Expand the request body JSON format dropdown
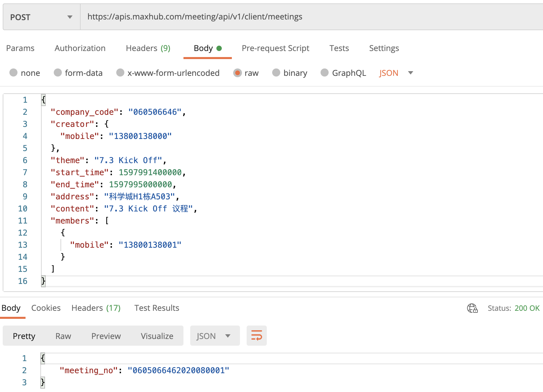 (x=410, y=73)
